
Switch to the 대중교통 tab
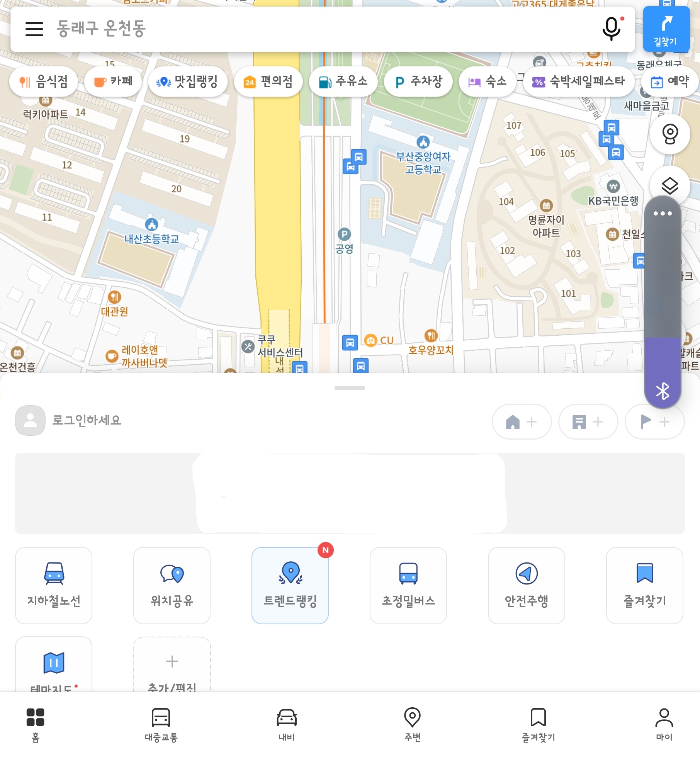click(161, 725)
